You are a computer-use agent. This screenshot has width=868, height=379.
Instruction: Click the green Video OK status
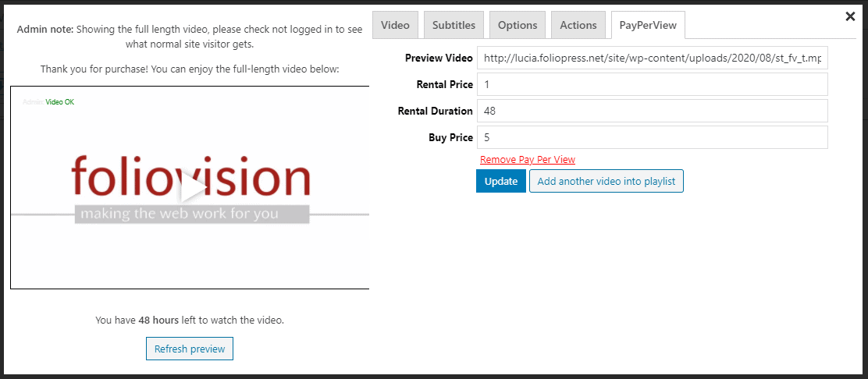60,102
